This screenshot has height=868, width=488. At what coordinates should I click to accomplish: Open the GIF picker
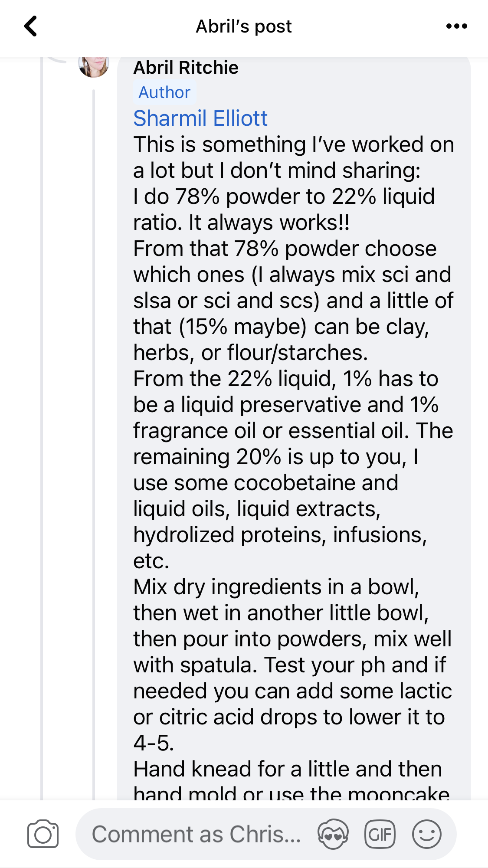(380, 834)
